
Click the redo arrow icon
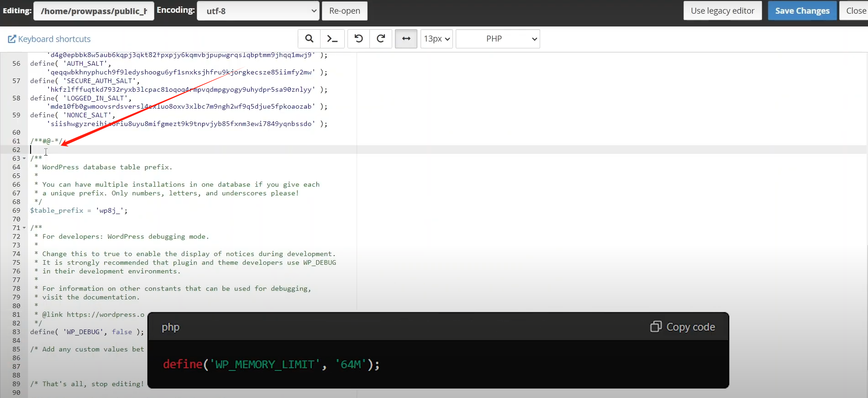[x=381, y=39]
